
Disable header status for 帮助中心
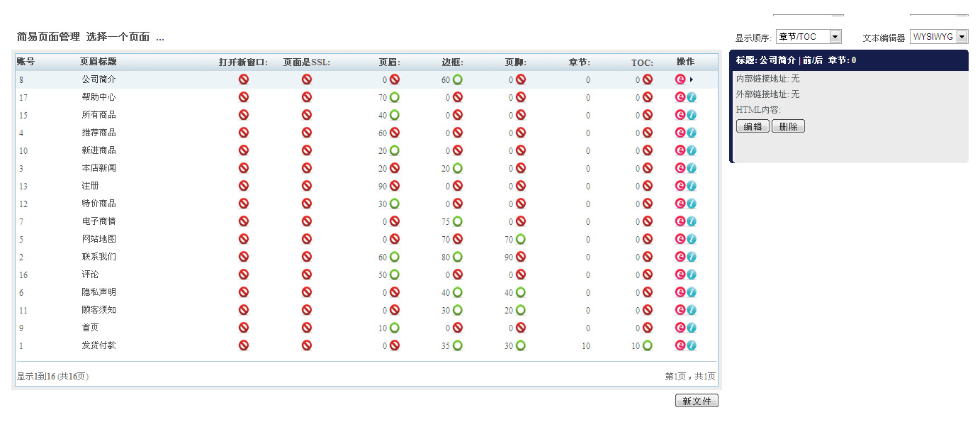click(395, 97)
